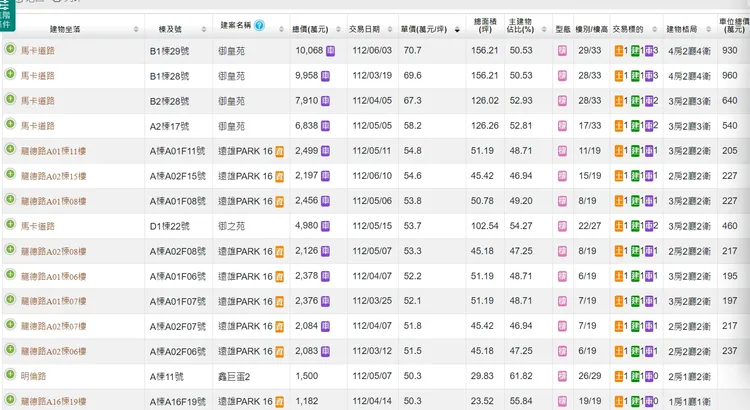Click the 102.54 total area cell
The height and width of the screenshot is (410, 750).
click(x=485, y=226)
